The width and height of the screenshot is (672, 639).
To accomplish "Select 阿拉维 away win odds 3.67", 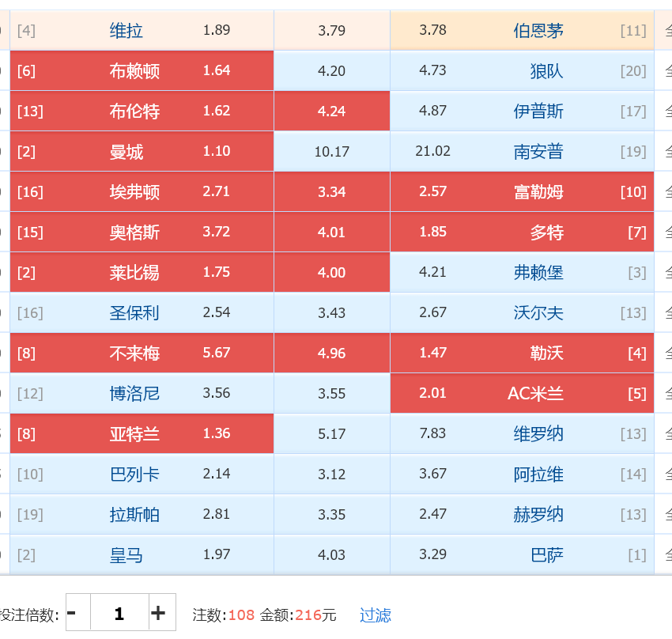I will point(522,474).
